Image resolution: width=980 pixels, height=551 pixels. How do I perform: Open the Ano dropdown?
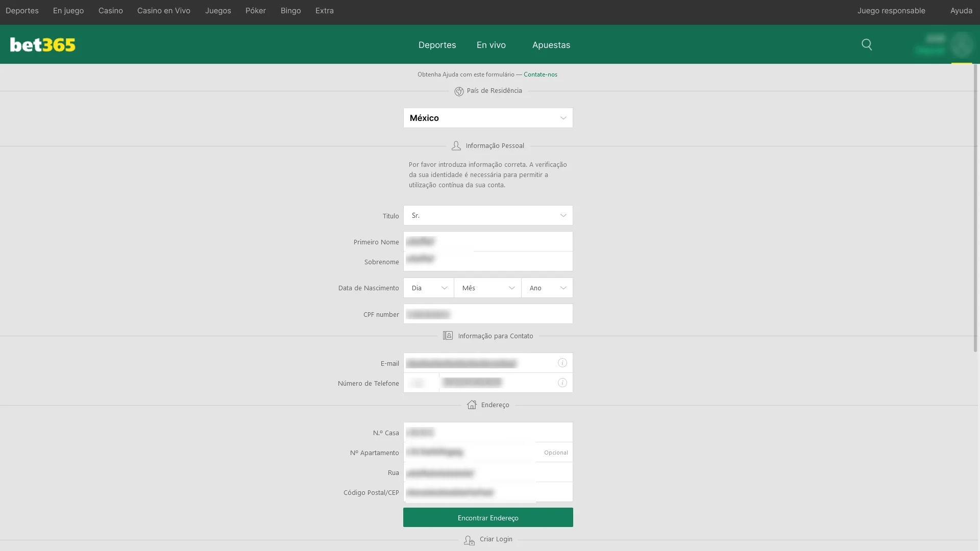547,288
